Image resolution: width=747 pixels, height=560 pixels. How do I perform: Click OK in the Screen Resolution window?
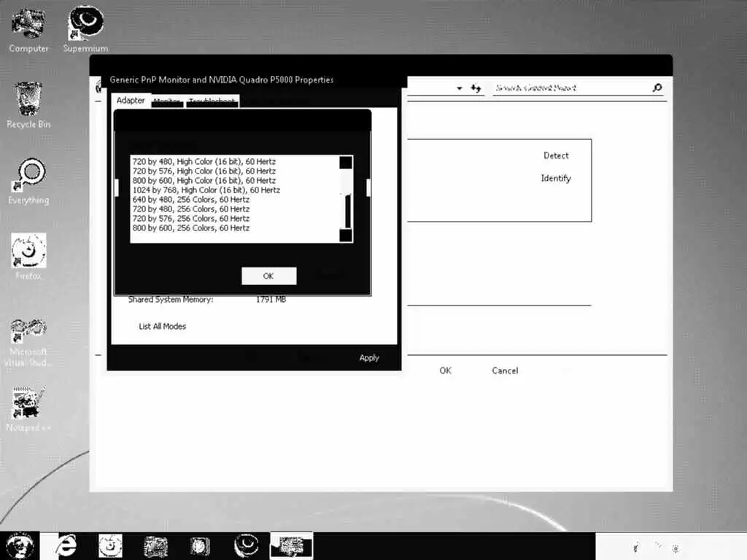[446, 370]
